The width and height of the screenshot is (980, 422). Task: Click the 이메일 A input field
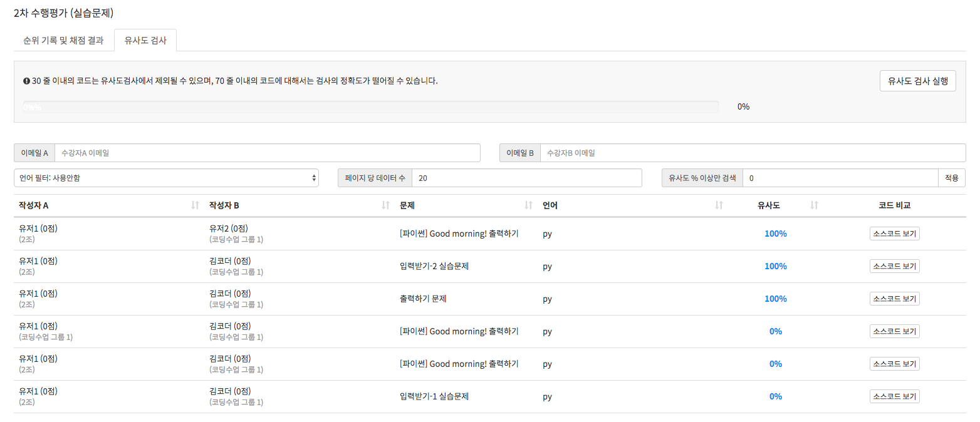click(x=267, y=153)
